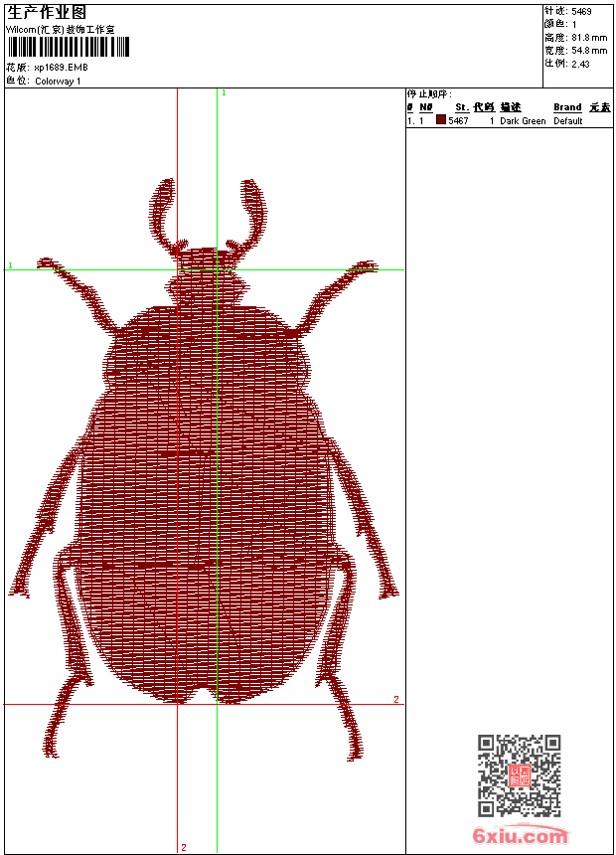Click the 描述 column header
This screenshot has height=855, width=616.
coord(510,107)
